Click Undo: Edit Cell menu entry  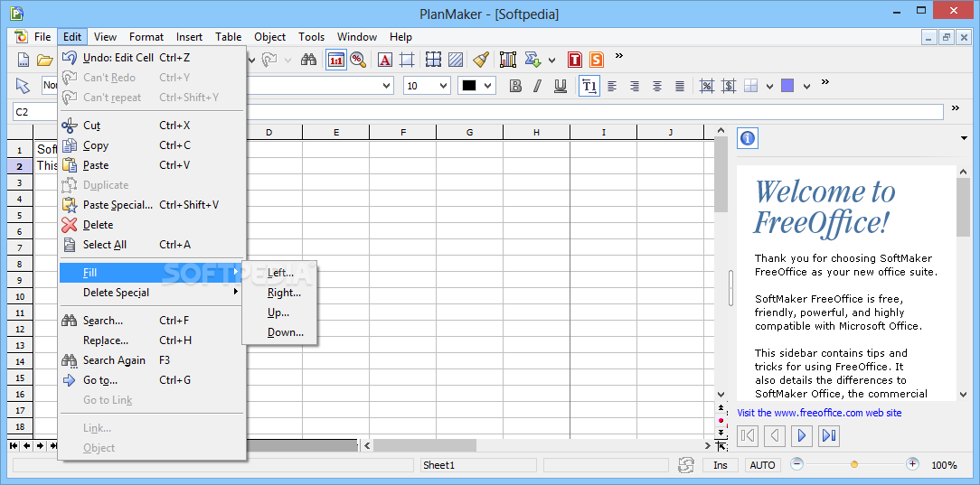[153, 58]
